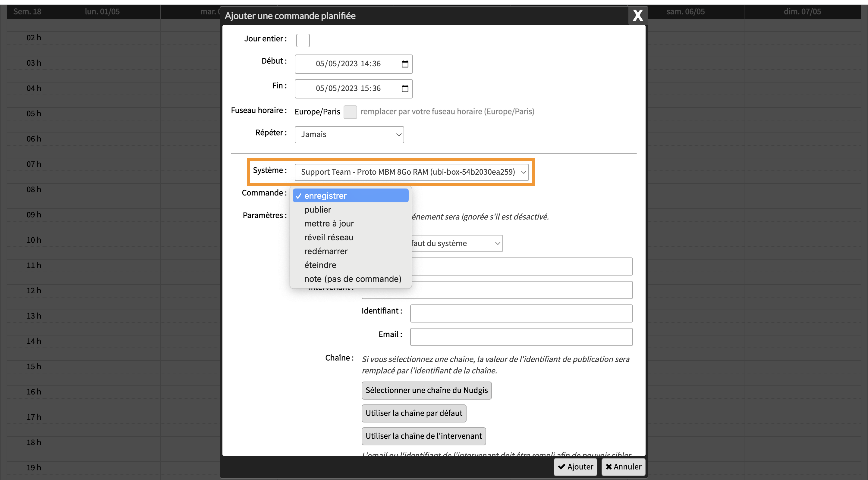Choose éteindre from the command list
Viewport: 868px width, 480px height.
pyautogui.click(x=320, y=265)
